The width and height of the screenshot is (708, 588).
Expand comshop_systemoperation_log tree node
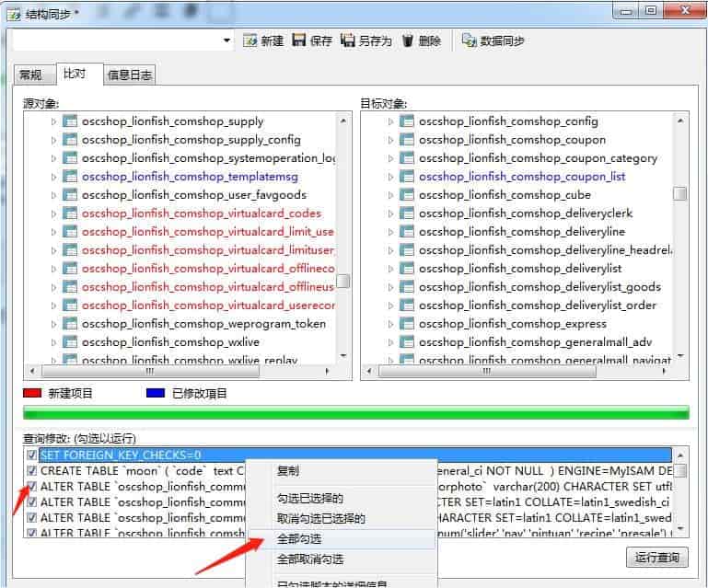(x=53, y=158)
